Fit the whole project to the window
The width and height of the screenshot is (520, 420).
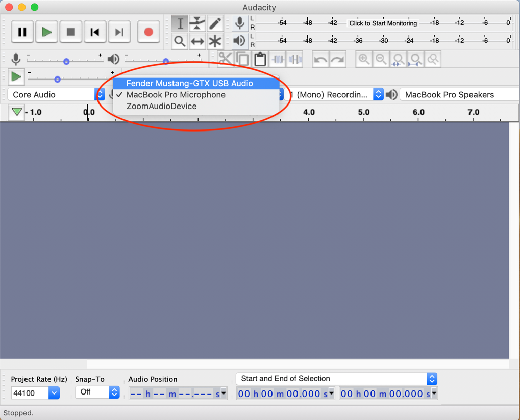tap(415, 59)
